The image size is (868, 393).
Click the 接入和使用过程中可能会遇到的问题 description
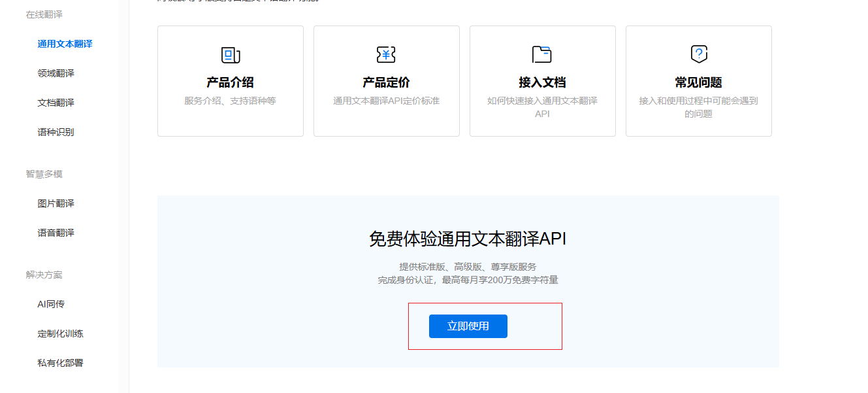pyautogui.click(x=698, y=107)
